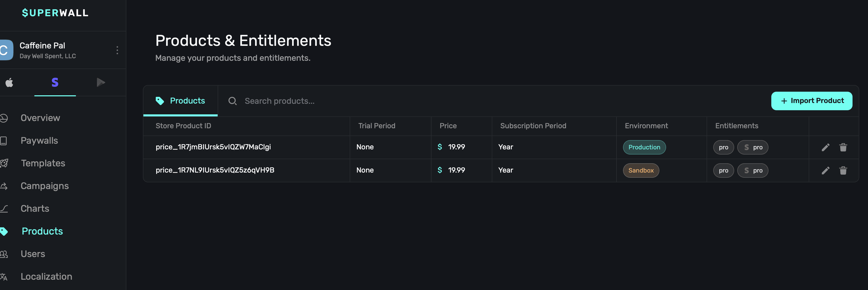Screen dimensions: 868x290
Task: Click the Production environment badge
Action: pos(644,147)
